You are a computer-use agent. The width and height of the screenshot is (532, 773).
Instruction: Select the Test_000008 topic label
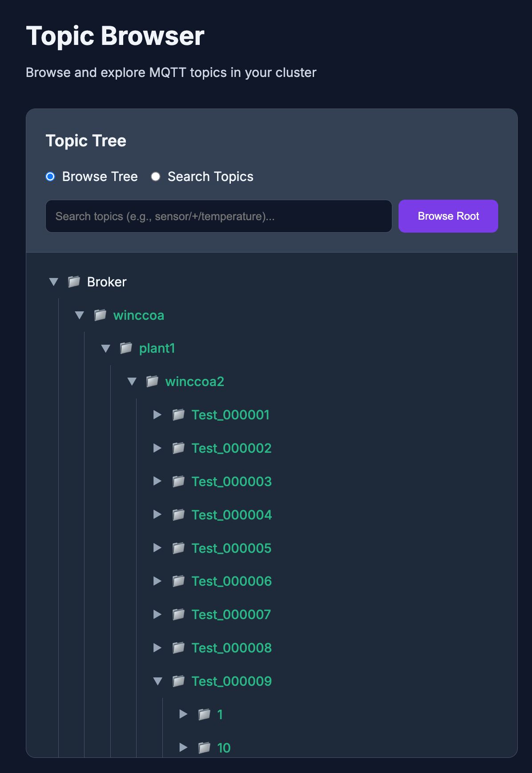[x=231, y=648]
